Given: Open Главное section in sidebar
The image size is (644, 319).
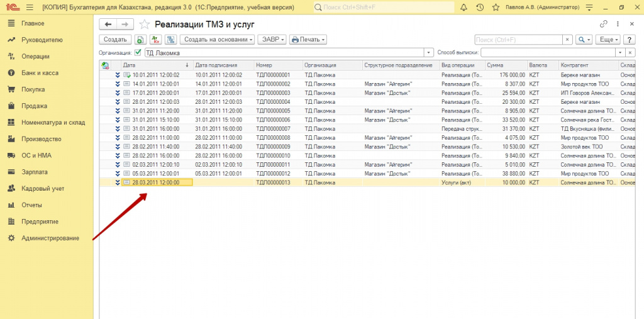Looking at the screenshot, I should [x=33, y=23].
